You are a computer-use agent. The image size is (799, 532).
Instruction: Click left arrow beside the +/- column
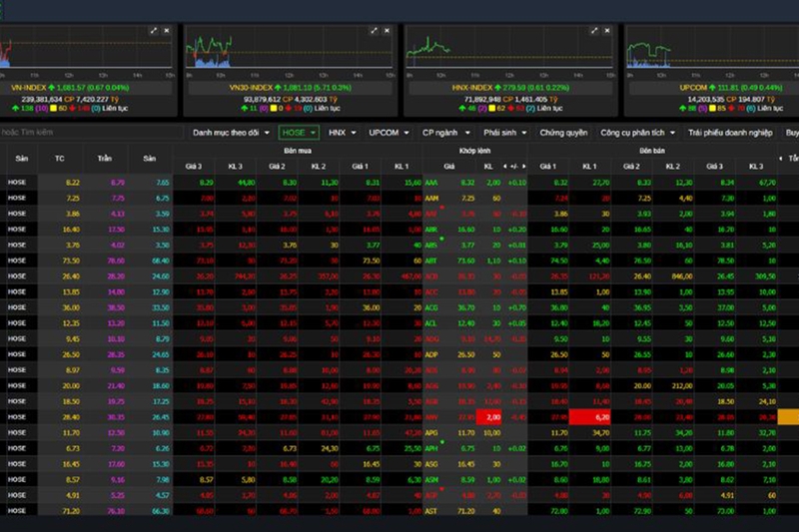click(x=505, y=167)
